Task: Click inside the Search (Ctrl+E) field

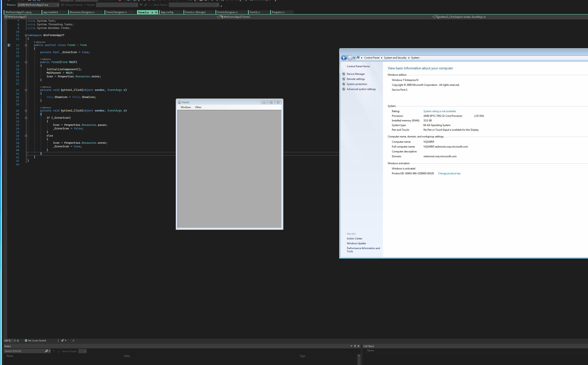Action: 22,351
